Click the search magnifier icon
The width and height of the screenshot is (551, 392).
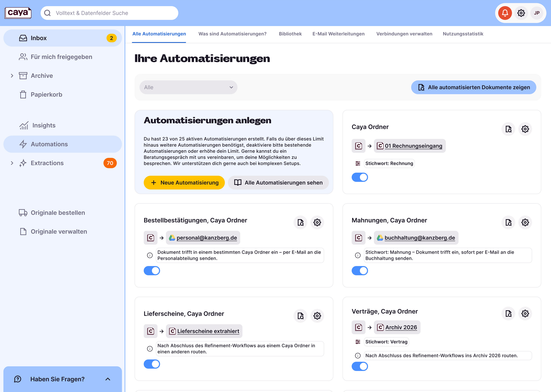(x=48, y=13)
